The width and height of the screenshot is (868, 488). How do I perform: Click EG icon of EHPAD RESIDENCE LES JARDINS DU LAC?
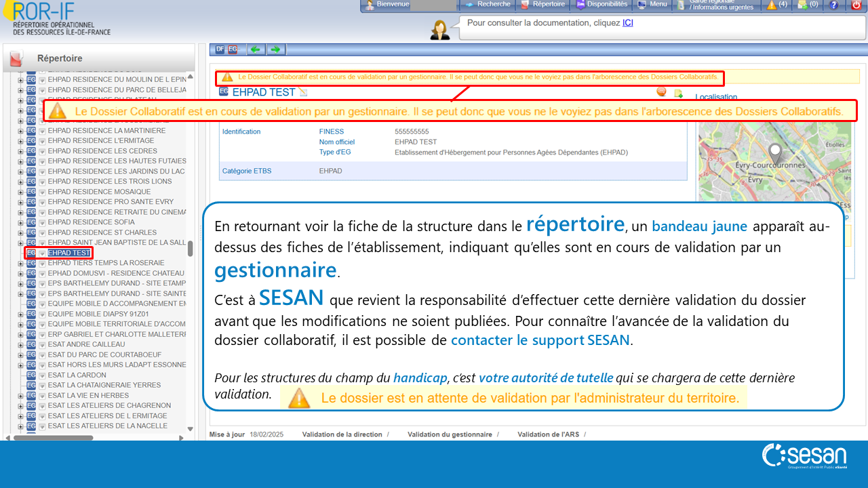[31, 171]
